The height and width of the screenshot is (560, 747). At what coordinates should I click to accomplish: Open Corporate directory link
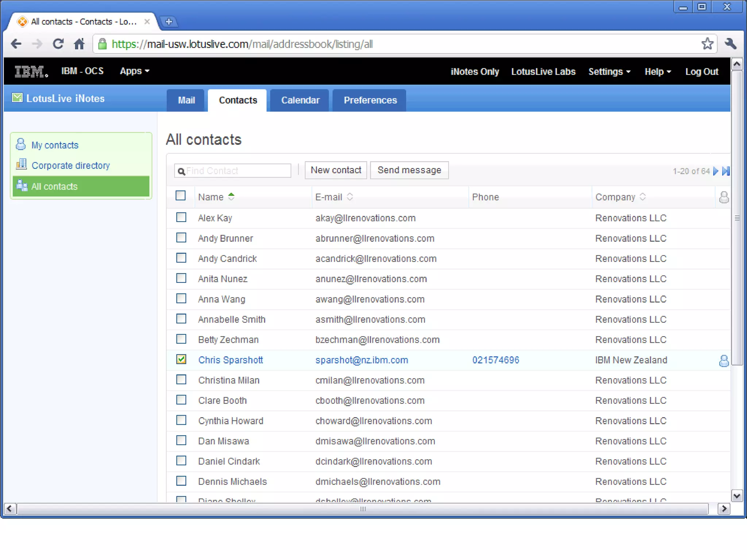click(70, 166)
